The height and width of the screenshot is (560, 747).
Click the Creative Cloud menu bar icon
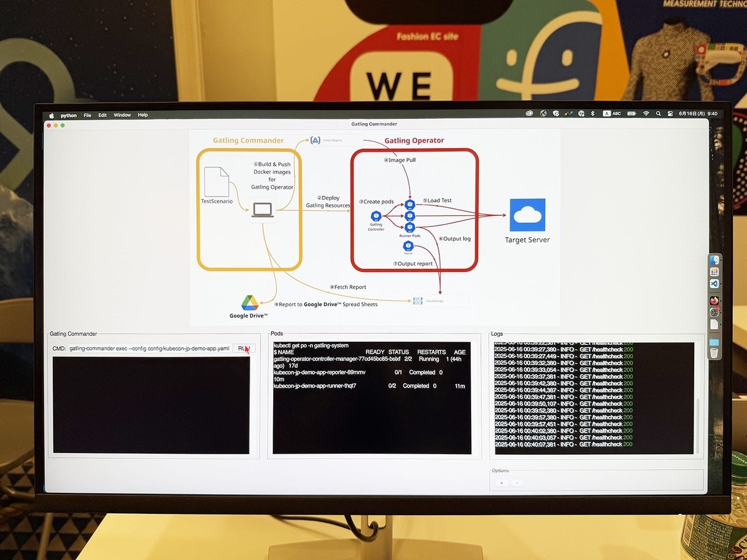530,114
